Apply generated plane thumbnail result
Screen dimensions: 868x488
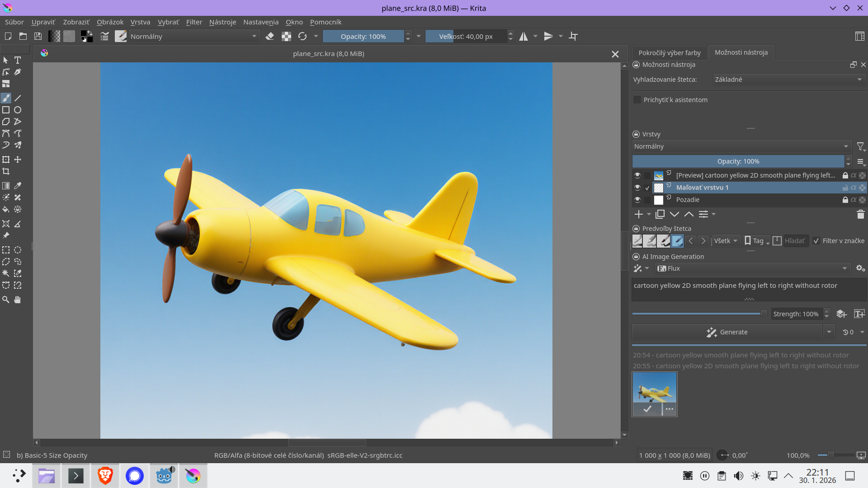[647, 409]
